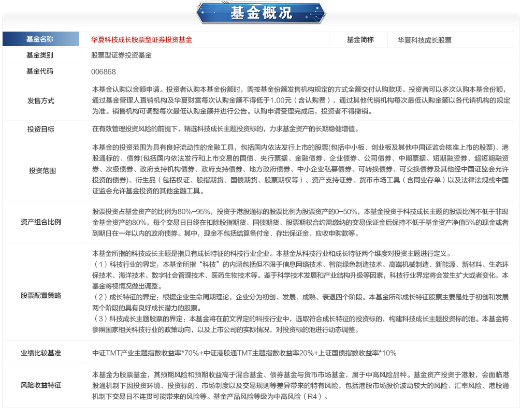The height and width of the screenshot is (420, 521).
Task: Click the 基金代码 row label
Action: tap(40, 71)
